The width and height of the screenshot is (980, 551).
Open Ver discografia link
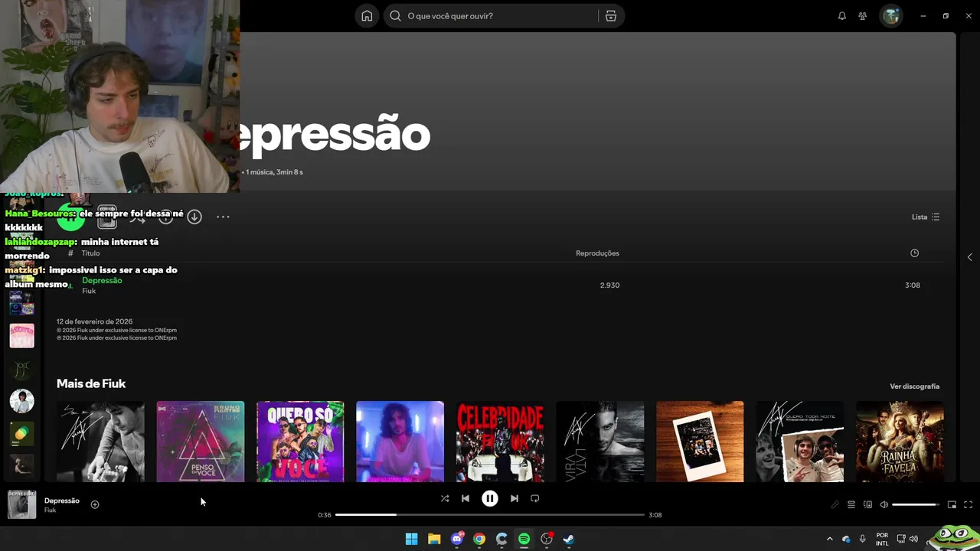tap(914, 386)
